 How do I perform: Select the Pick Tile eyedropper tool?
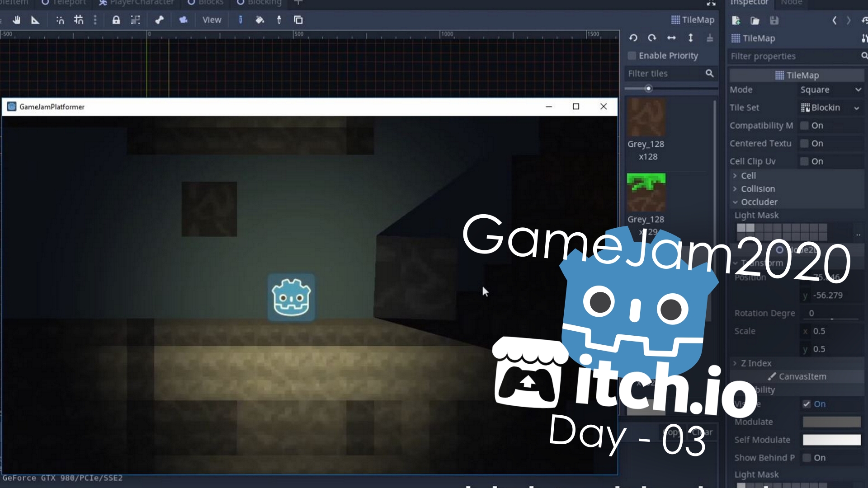[279, 20]
